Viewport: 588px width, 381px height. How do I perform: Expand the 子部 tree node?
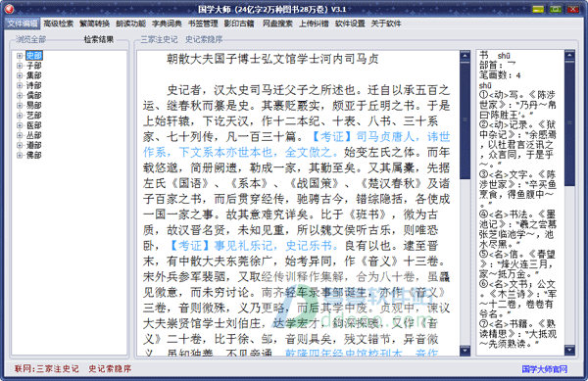20,66
